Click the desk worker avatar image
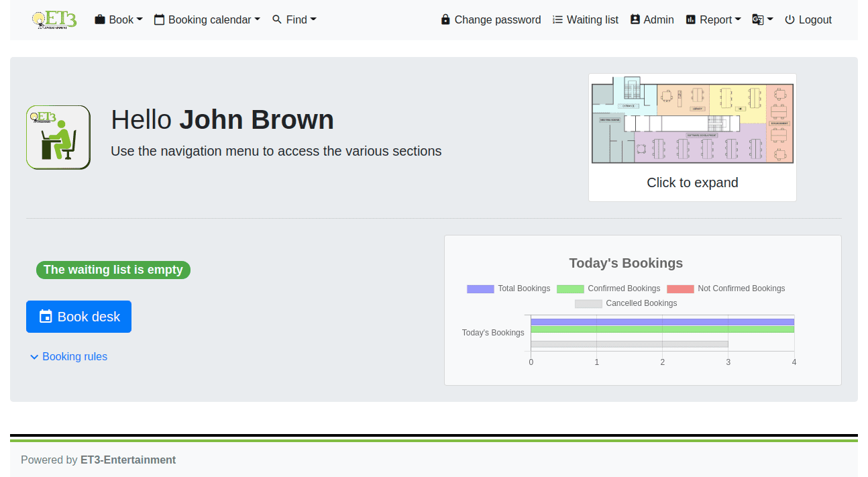This screenshot has width=868, height=477. [x=58, y=137]
